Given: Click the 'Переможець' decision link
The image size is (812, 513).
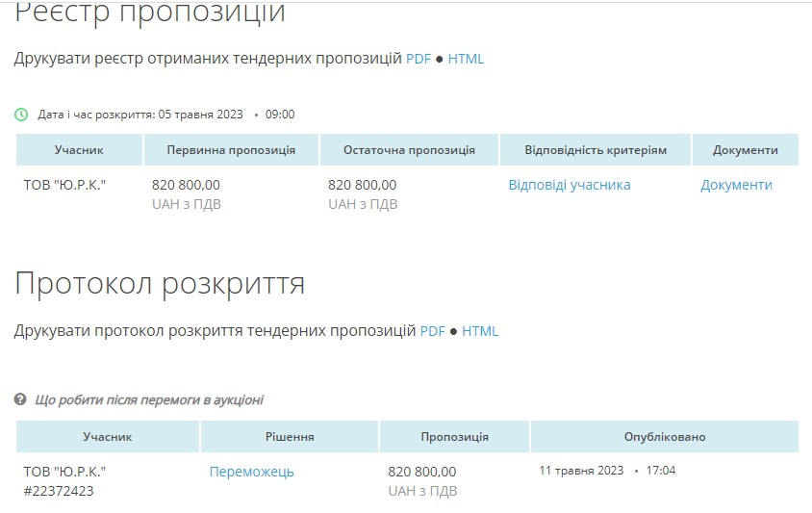Looking at the screenshot, I should click(251, 472).
